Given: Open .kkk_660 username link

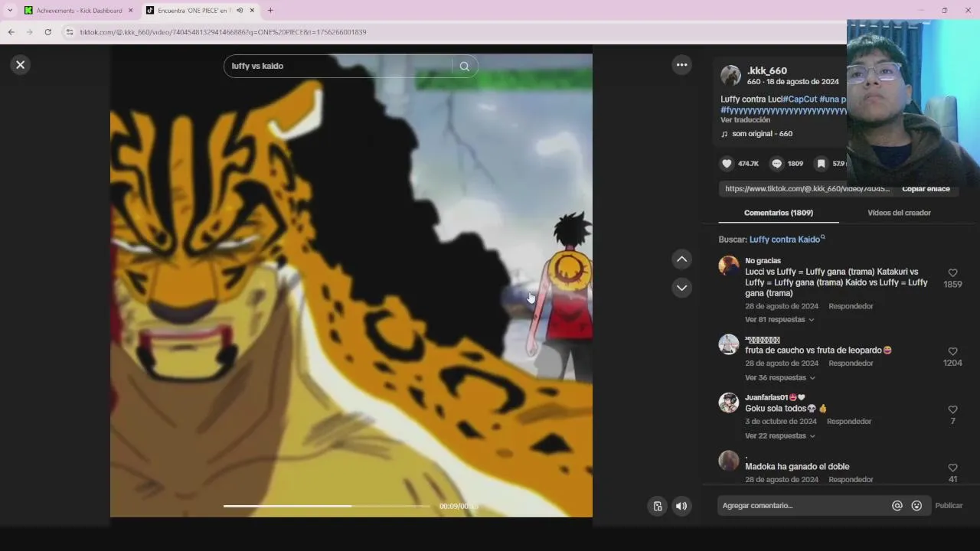Looking at the screenshot, I should pyautogui.click(x=767, y=70).
